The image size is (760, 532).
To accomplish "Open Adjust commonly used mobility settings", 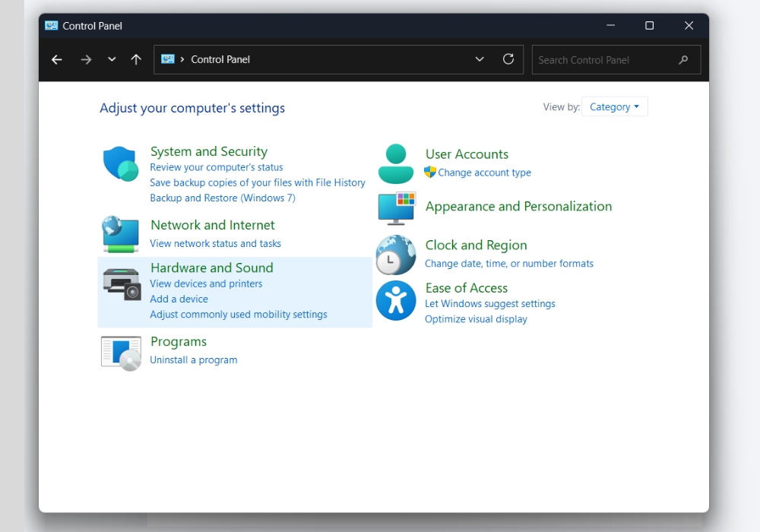I will click(x=239, y=315).
